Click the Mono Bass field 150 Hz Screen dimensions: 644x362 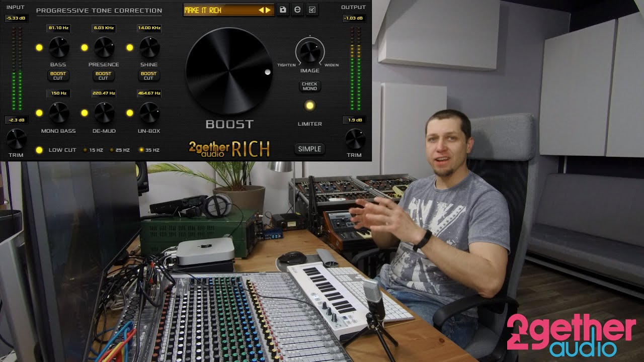[x=58, y=94]
